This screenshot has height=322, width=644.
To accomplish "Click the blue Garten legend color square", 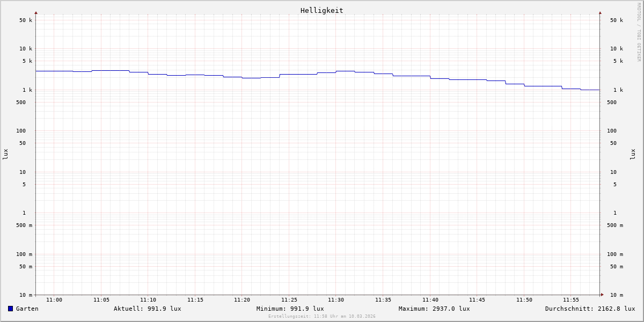I will [10, 309].
